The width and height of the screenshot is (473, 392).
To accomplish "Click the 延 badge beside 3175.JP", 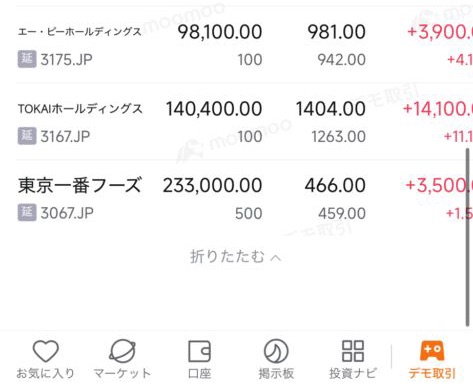I will [x=27, y=59].
